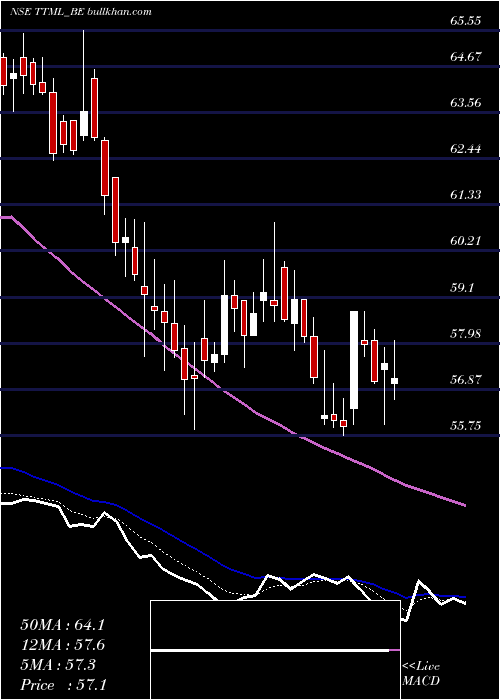This screenshot has width=500, height=700.
Task: Click the 55.75 price axis label
Action: coord(466,425)
